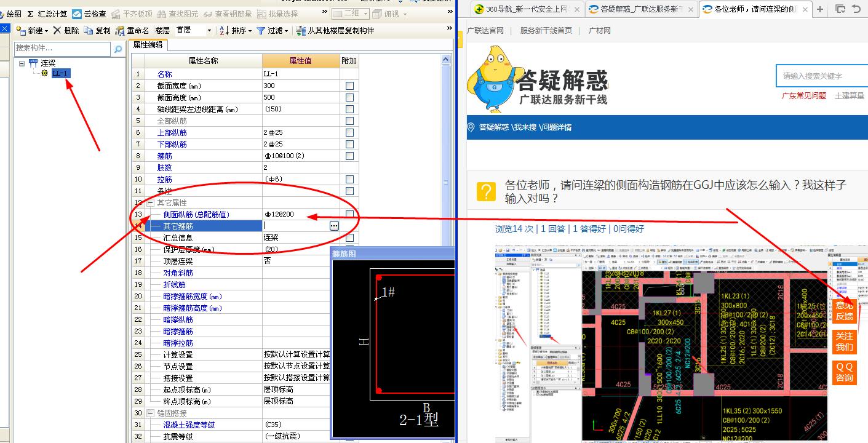Collapse the 其它属性 section
The image size is (868, 443).
149,203
